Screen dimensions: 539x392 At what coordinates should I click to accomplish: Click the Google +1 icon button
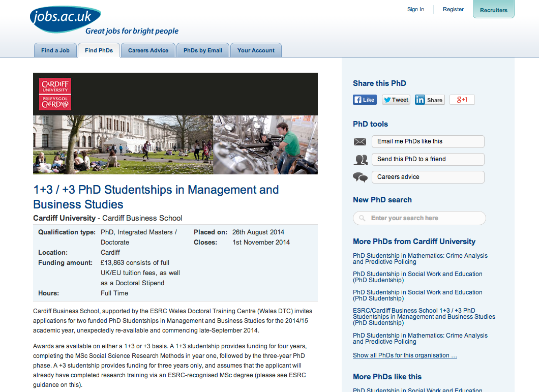point(462,100)
